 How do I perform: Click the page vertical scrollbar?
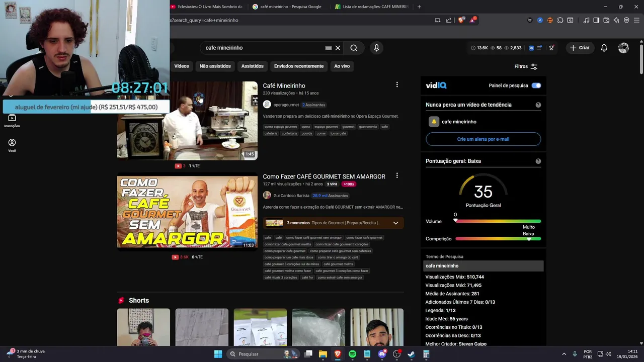(641, 59)
